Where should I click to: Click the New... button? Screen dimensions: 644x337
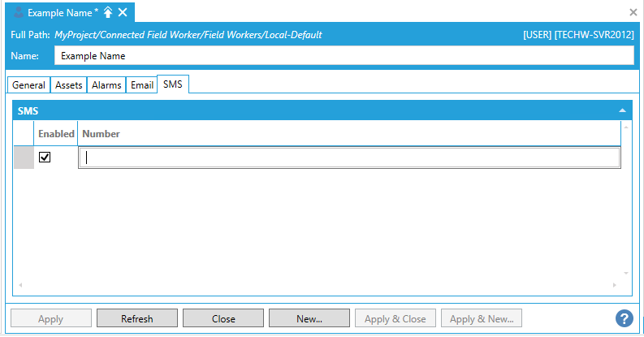[x=309, y=318]
